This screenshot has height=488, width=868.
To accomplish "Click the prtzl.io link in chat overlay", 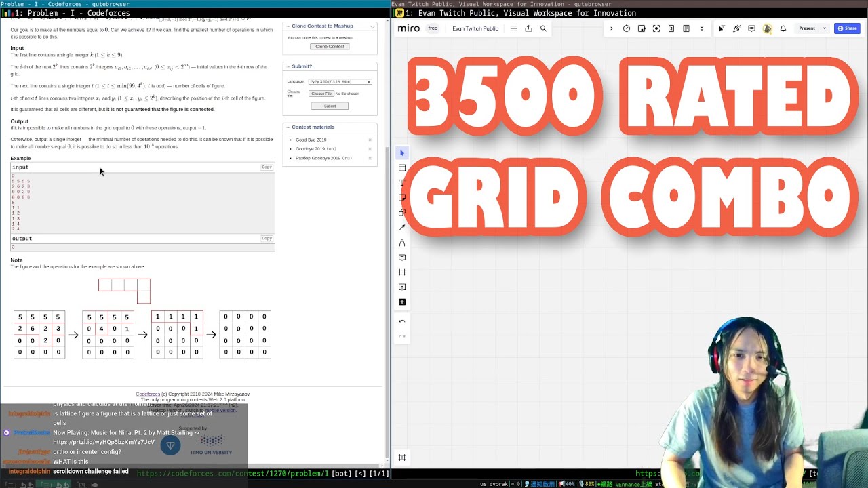I will click(104, 442).
